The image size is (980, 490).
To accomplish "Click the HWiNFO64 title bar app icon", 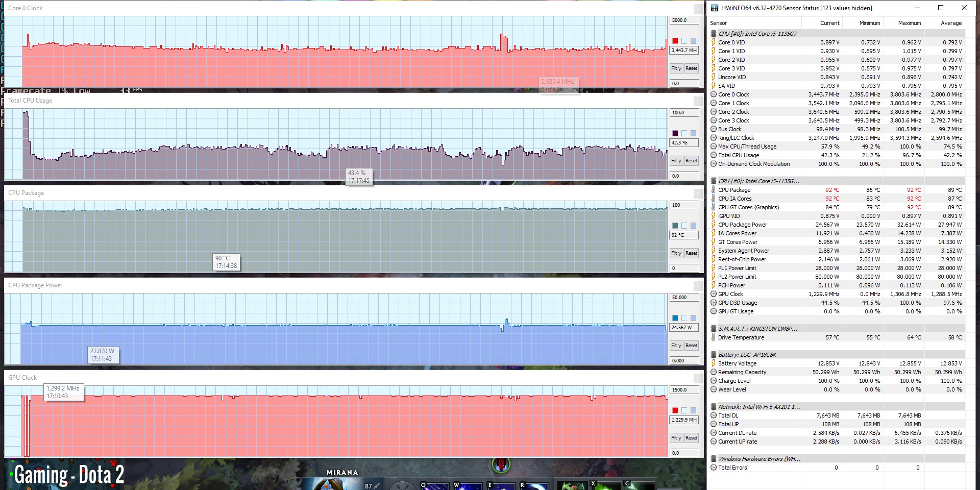I will 715,8.
